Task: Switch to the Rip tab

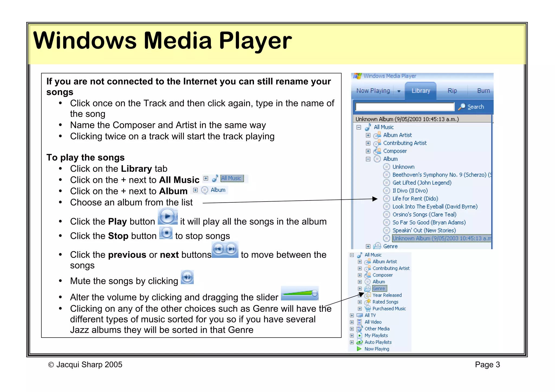Action: (452, 91)
